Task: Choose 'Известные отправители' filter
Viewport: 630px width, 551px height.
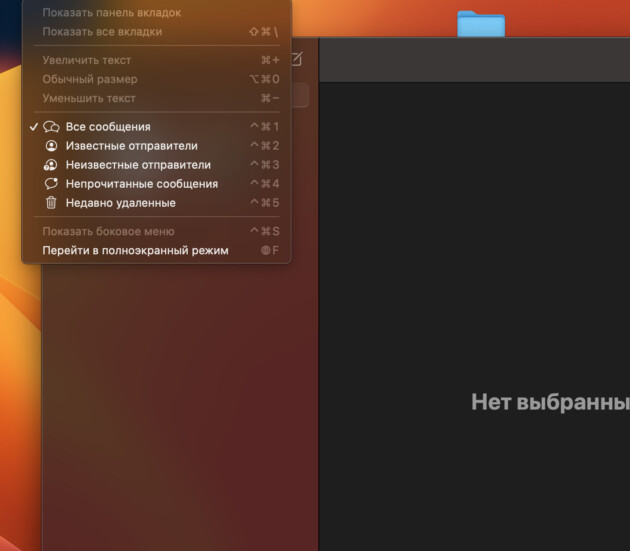Action: tap(157, 145)
